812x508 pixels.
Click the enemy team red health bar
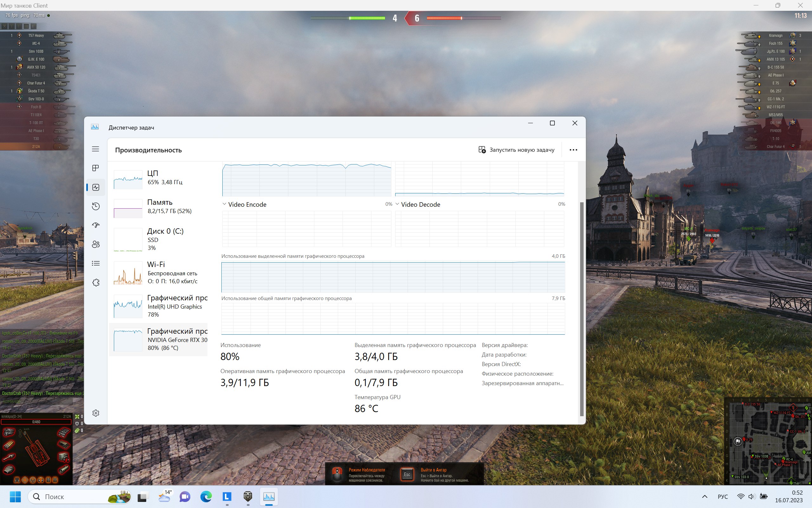(464, 18)
